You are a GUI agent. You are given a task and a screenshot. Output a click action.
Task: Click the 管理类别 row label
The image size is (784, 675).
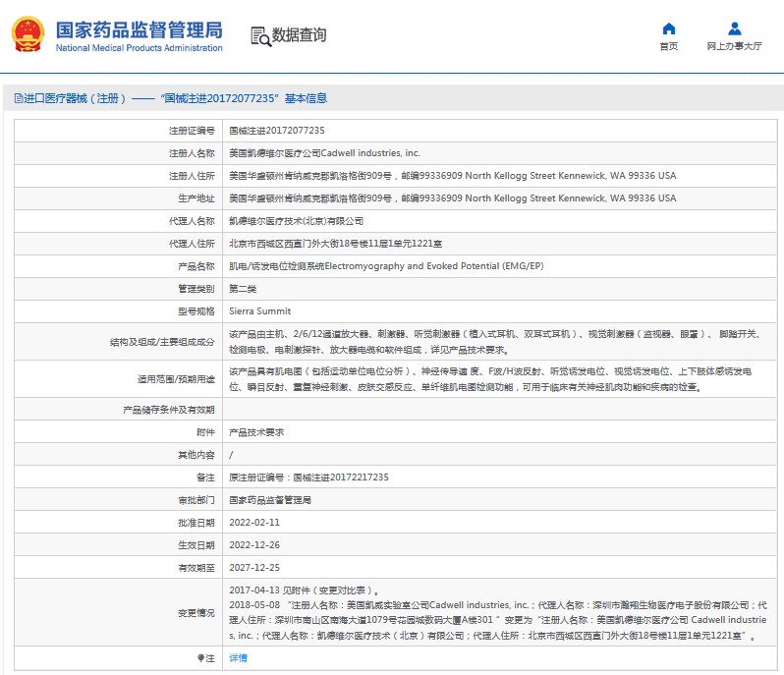click(196, 289)
